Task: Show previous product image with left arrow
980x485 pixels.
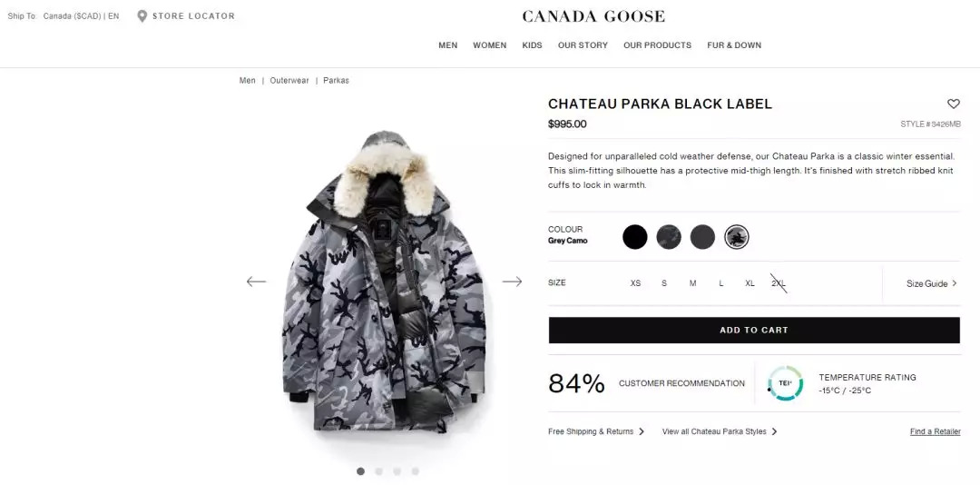Action: (x=256, y=282)
